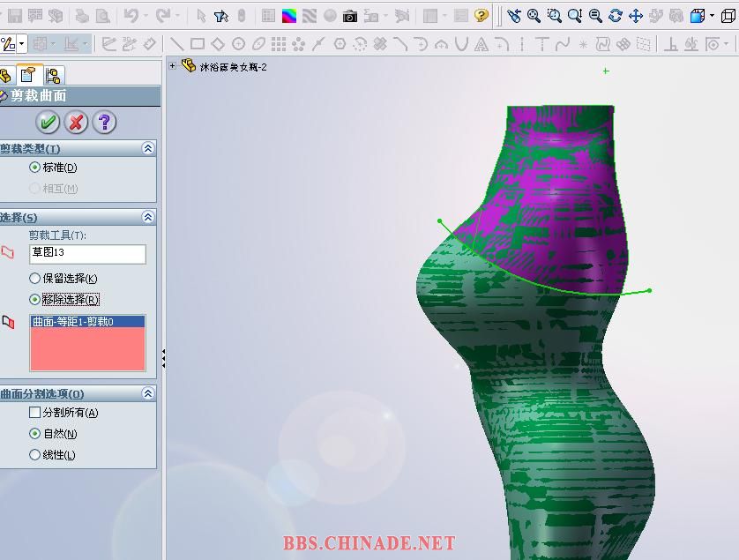Image resolution: width=739 pixels, height=560 pixels.
Task: Click the camera screen capture icon
Action: click(x=350, y=16)
